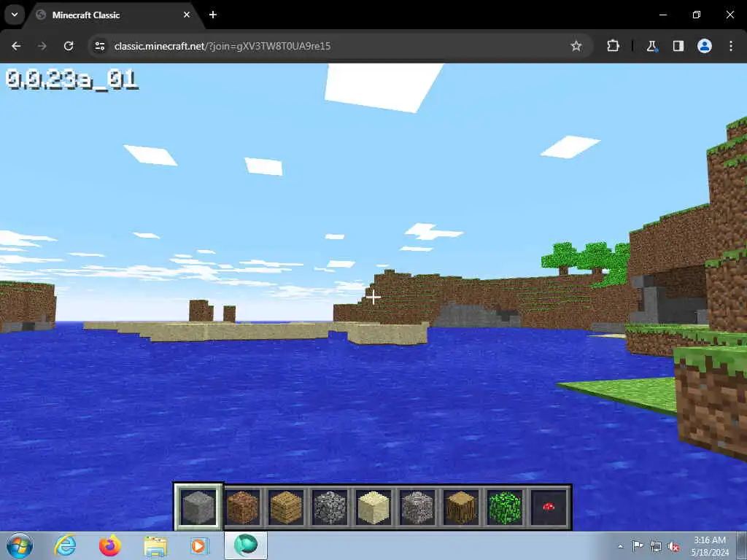747x560 pixels.
Task: Click the classic.minecraft.net address bar
Action: point(341,46)
